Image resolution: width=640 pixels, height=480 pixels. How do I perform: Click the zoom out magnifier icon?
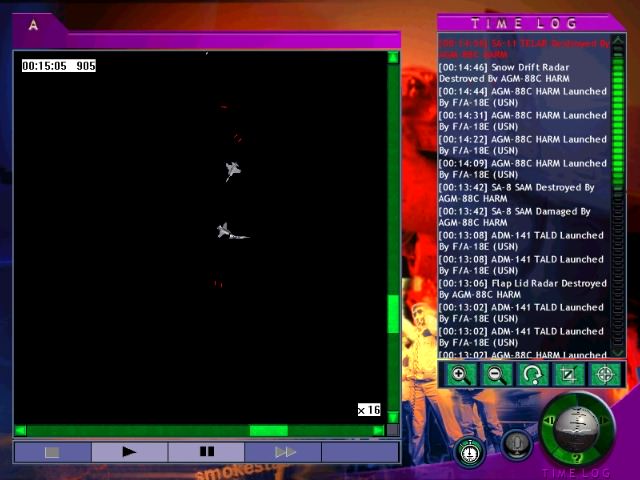click(496, 375)
